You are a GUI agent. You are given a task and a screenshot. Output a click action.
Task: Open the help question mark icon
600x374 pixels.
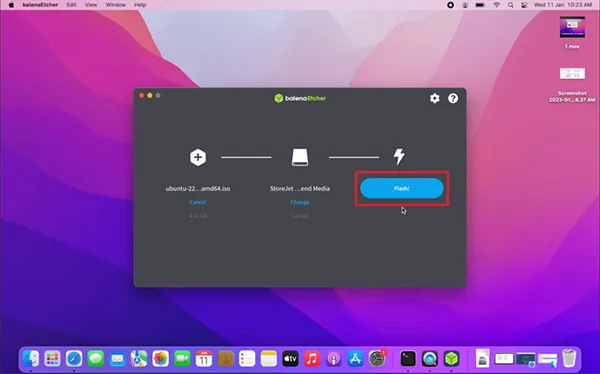point(453,98)
